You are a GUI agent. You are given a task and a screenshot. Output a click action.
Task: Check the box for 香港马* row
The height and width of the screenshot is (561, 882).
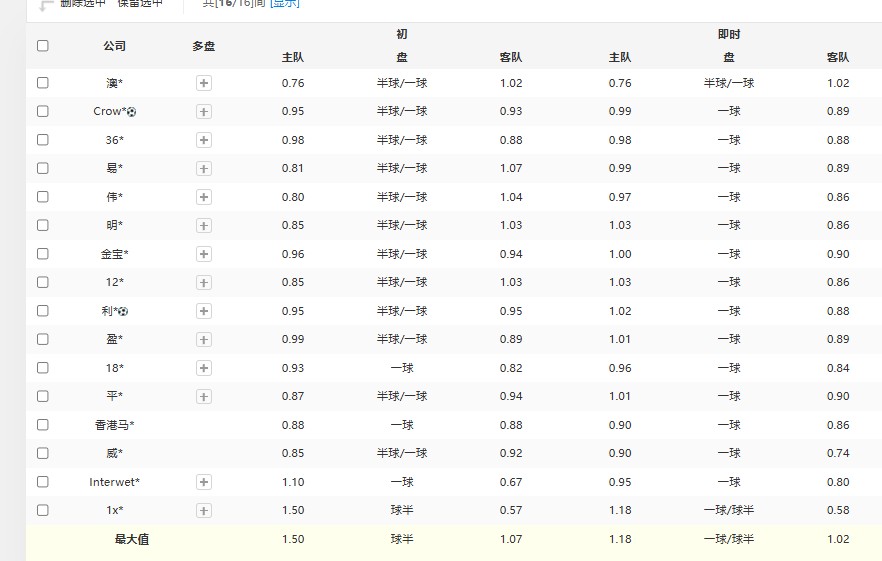[42, 425]
